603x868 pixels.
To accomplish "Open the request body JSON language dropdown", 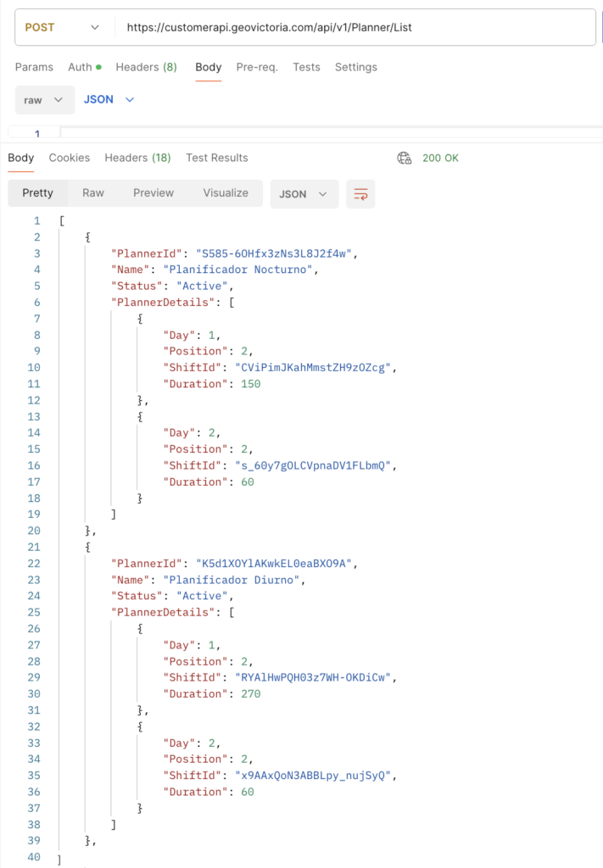I will [x=109, y=99].
